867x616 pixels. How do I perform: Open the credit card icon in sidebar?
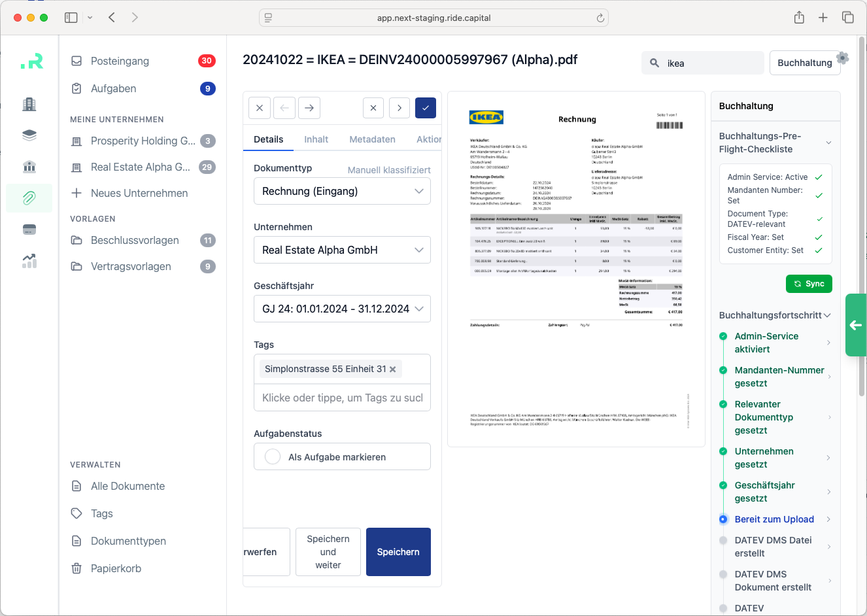click(x=29, y=230)
